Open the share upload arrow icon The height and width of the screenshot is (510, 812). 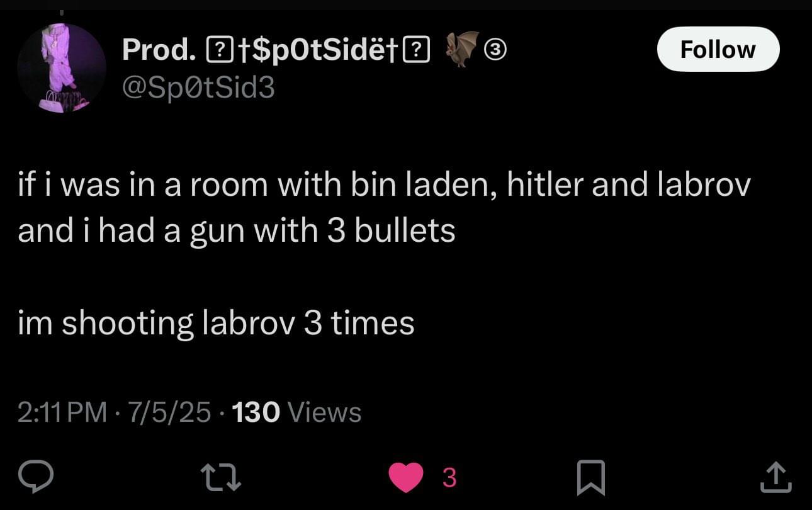click(775, 477)
